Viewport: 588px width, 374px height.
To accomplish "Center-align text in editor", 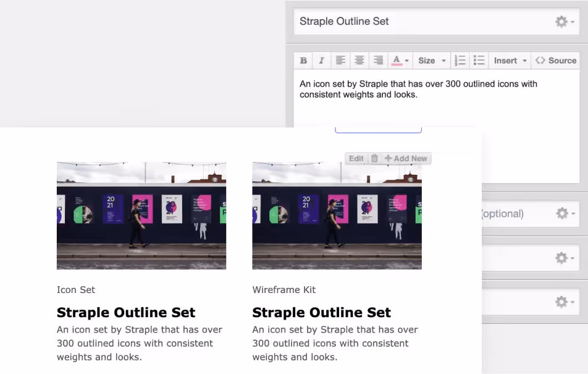I will tap(359, 61).
